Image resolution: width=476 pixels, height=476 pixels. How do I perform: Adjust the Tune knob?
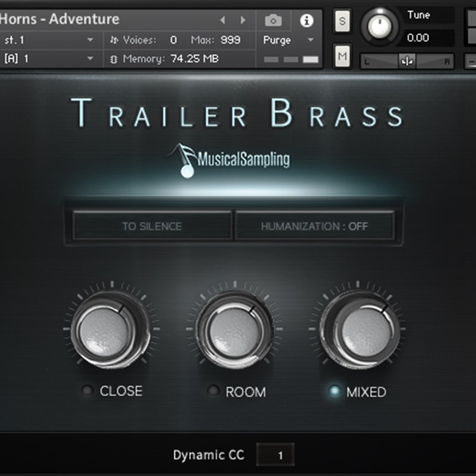[x=379, y=26]
